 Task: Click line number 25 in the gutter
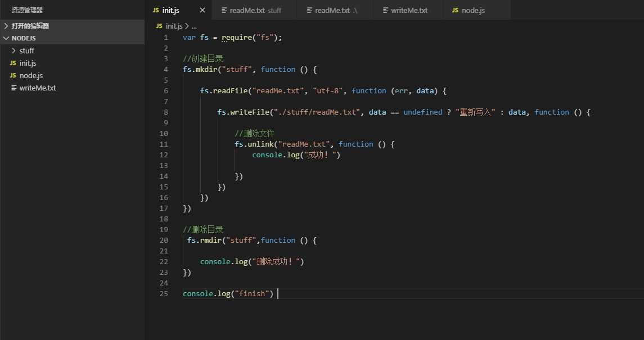pyautogui.click(x=164, y=293)
